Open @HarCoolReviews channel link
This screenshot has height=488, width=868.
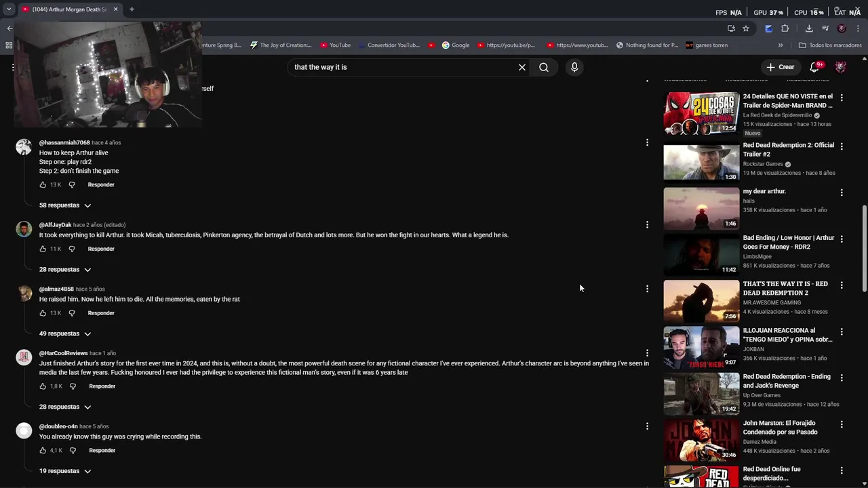[63, 353]
